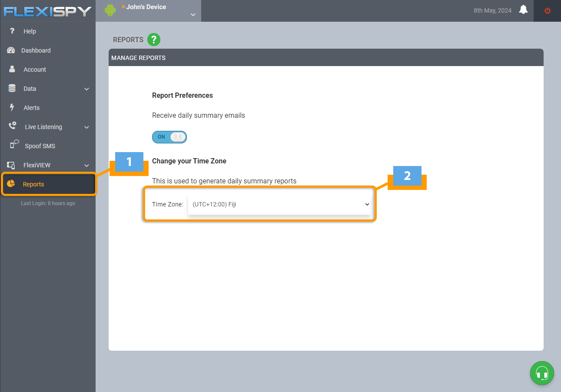
Task: Click the daily summary reports description text
Action: coord(224,181)
